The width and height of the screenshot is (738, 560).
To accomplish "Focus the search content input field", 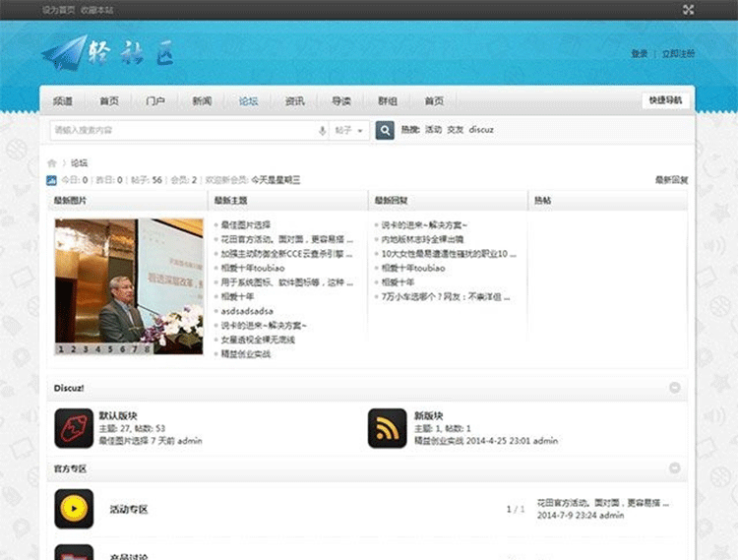I will [184, 130].
